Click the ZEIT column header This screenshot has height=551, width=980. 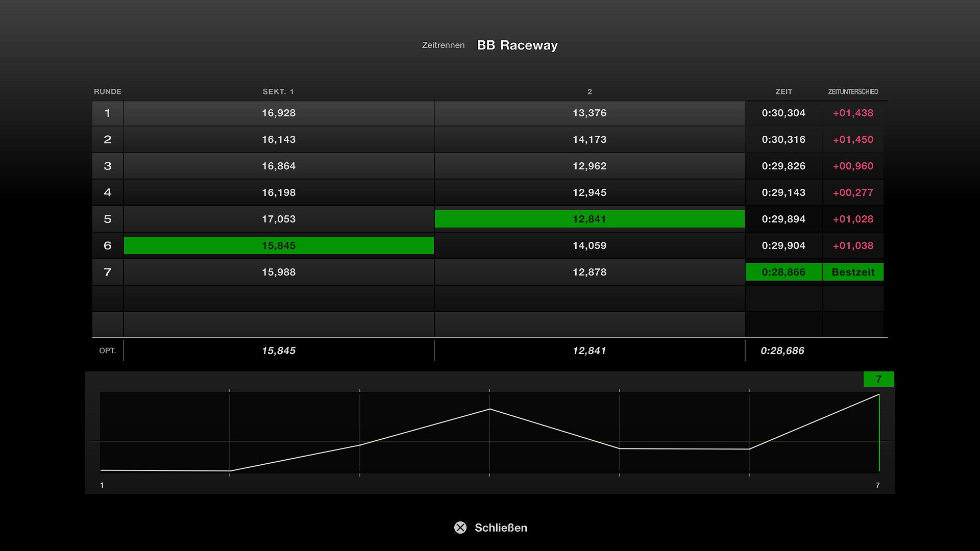pyautogui.click(x=783, y=91)
